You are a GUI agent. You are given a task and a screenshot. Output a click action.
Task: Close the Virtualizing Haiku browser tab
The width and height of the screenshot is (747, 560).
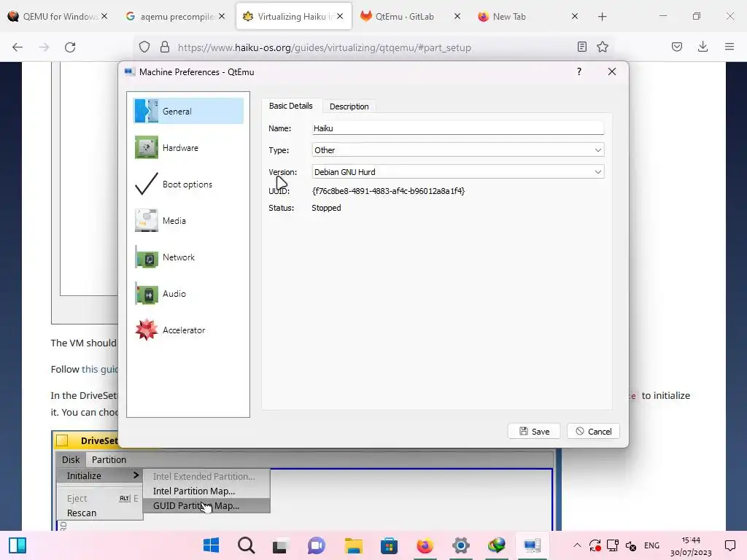tap(340, 16)
